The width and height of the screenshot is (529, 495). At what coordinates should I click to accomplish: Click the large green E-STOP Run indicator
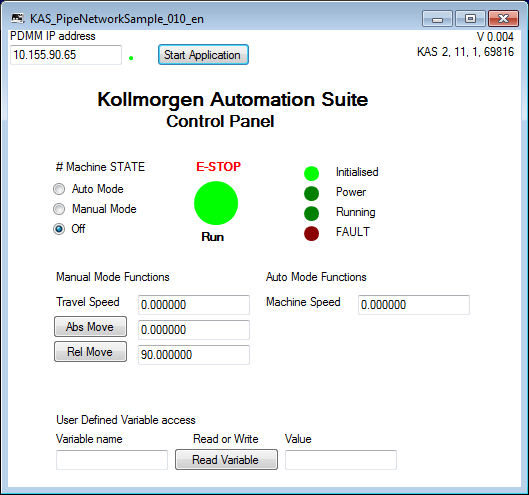pos(216,203)
